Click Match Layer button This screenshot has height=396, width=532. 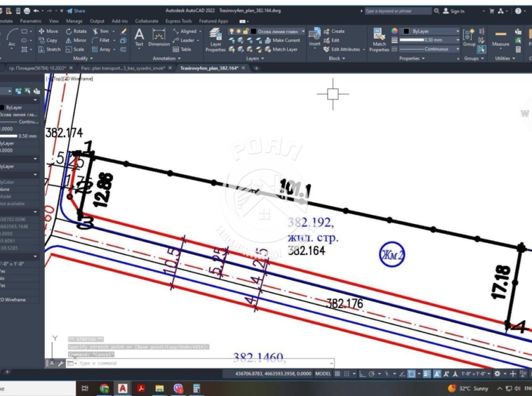point(281,50)
